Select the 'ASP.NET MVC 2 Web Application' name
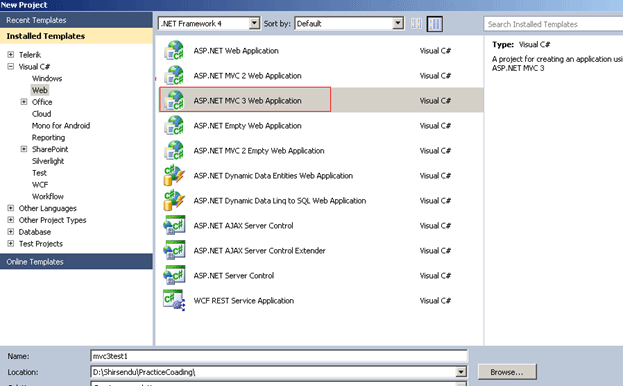Screen dimensions: 623x386 (x=247, y=76)
